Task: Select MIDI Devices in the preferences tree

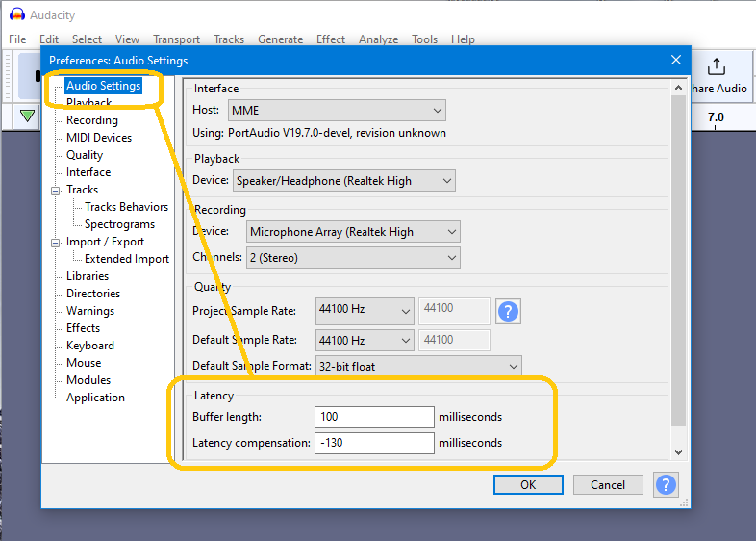Action: (x=99, y=138)
